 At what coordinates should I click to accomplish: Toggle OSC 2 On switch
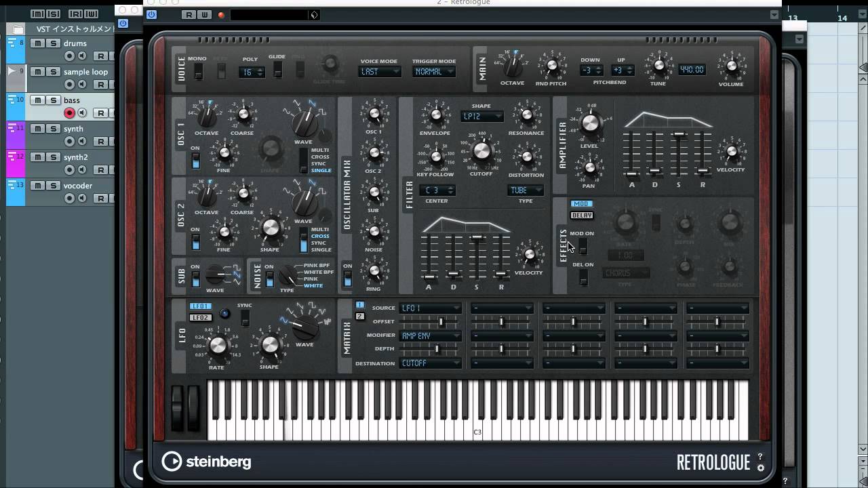coord(195,242)
